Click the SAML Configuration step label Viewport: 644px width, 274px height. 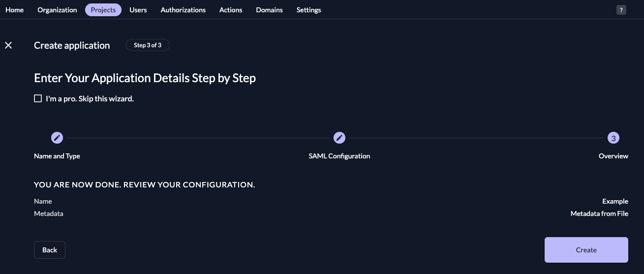[x=339, y=156]
